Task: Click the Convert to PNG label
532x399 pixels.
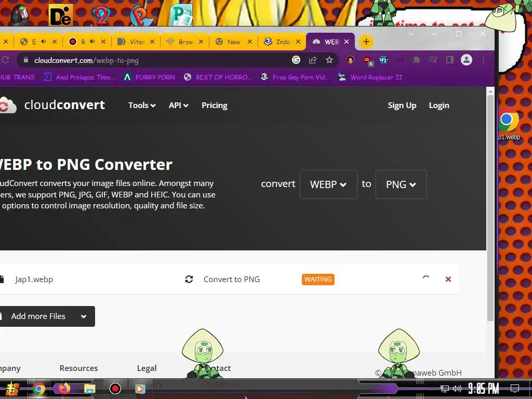Action: pos(232,279)
